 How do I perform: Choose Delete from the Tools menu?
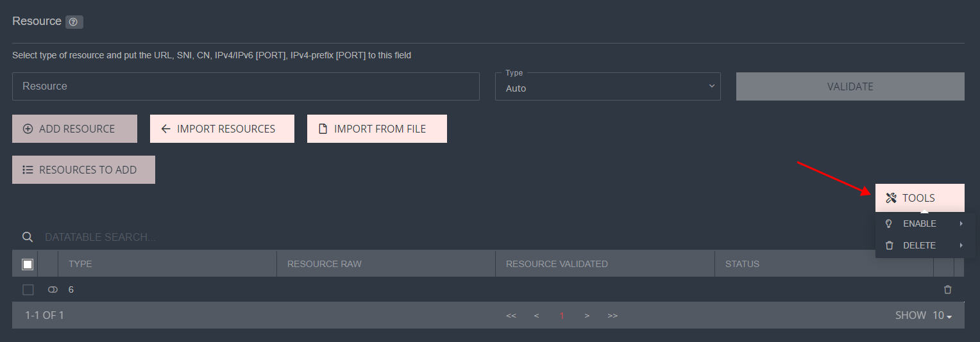click(919, 245)
